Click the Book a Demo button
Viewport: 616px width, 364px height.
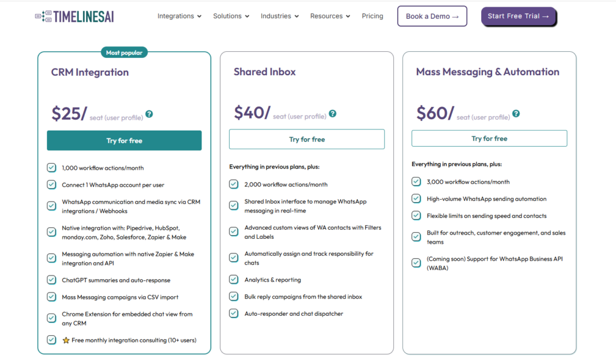[432, 16]
